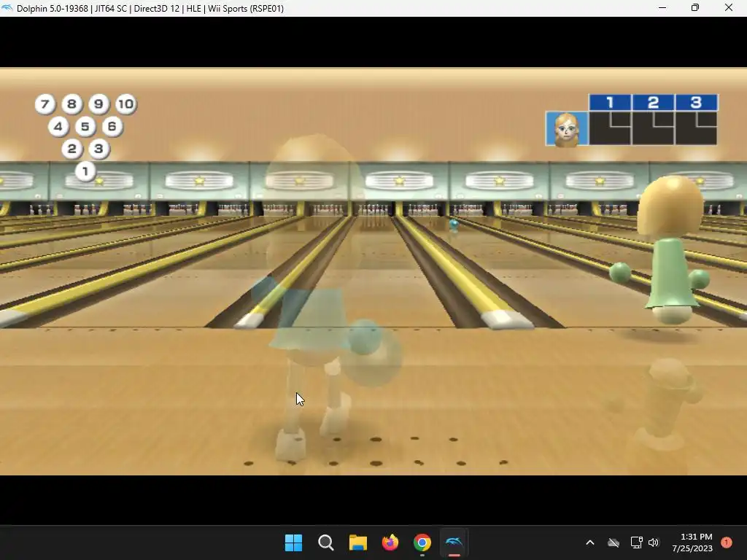Restore down the Dolphin window
The image size is (747, 560).
(x=695, y=8)
